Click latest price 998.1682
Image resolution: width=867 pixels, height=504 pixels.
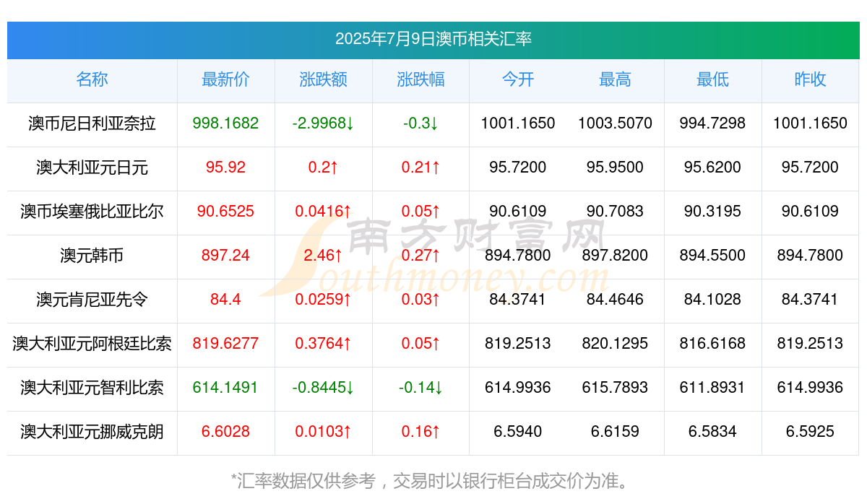(225, 123)
